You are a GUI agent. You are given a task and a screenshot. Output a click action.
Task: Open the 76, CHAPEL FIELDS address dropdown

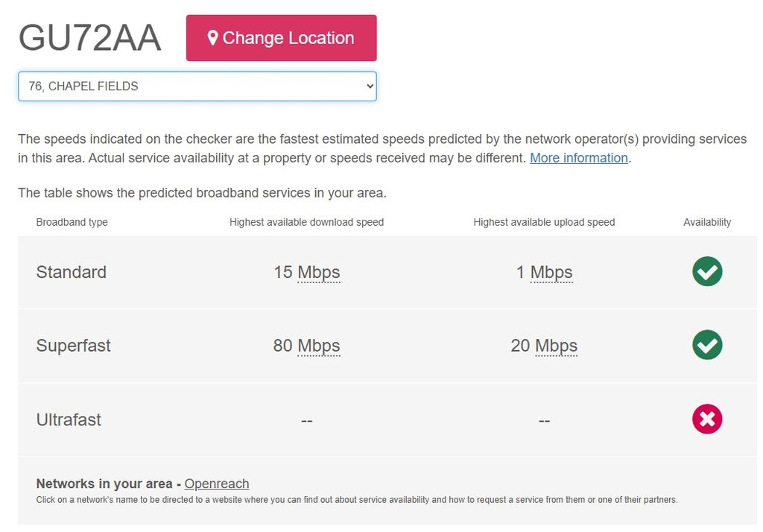click(x=197, y=86)
